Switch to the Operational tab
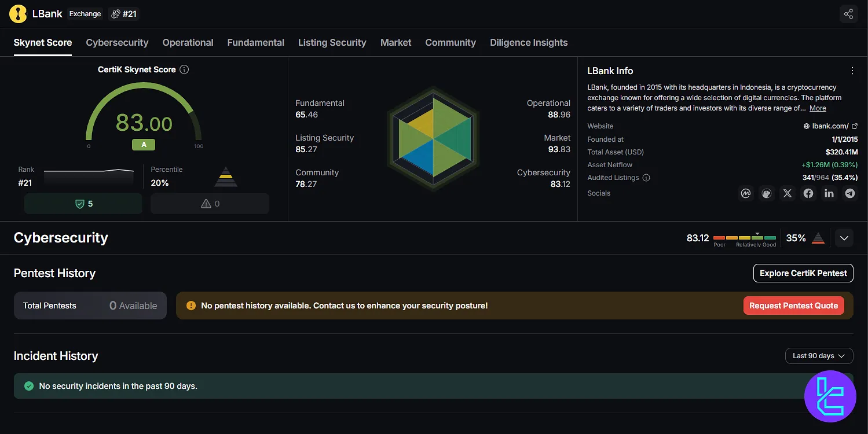The width and height of the screenshot is (868, 434). [188, 43]
